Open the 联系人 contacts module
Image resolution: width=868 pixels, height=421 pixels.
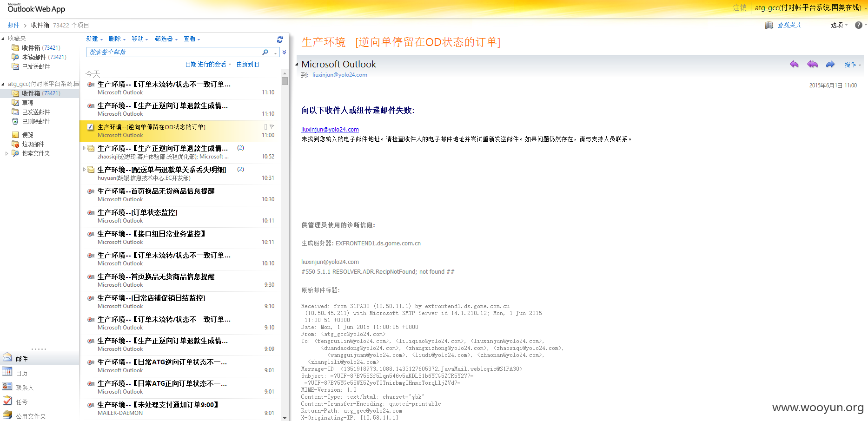(x=24, y=388)
